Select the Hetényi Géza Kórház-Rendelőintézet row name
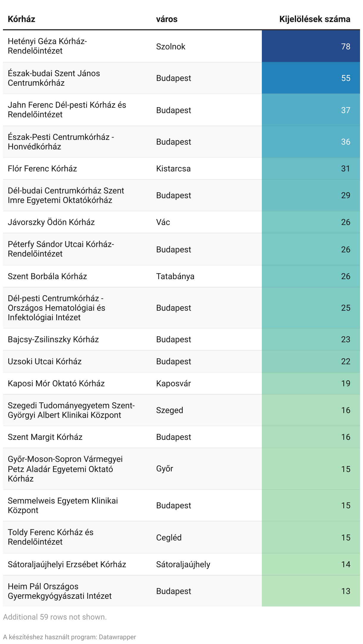This screenshot has height=644, width=363. (x=47, y=46)
